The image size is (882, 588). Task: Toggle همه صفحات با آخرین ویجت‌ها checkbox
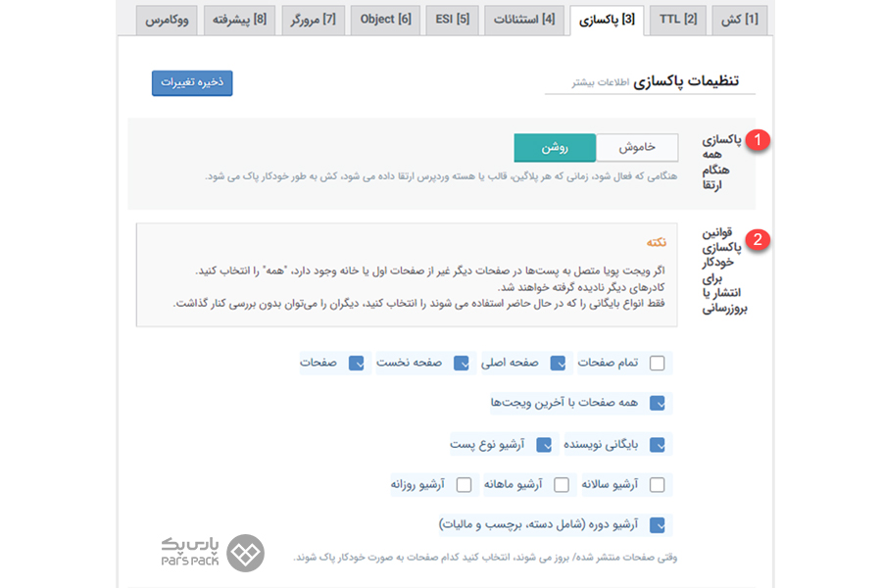tap(657, 404)
